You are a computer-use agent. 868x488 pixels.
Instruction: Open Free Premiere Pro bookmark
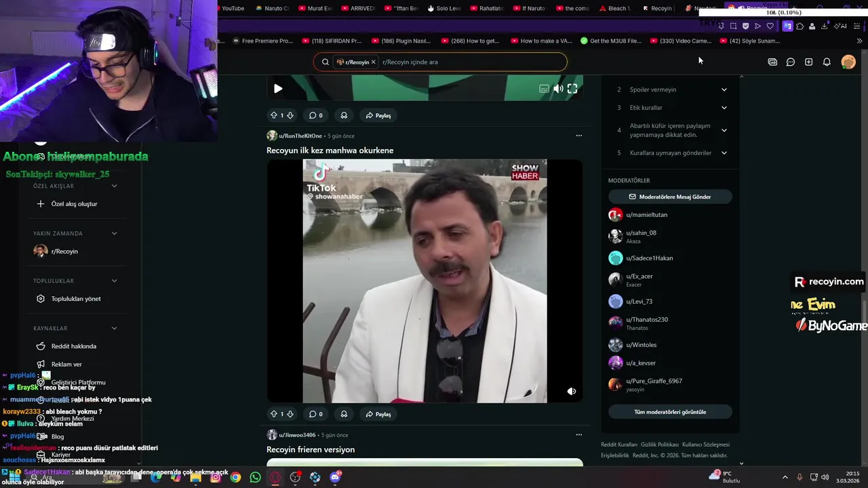coord(263,41)
